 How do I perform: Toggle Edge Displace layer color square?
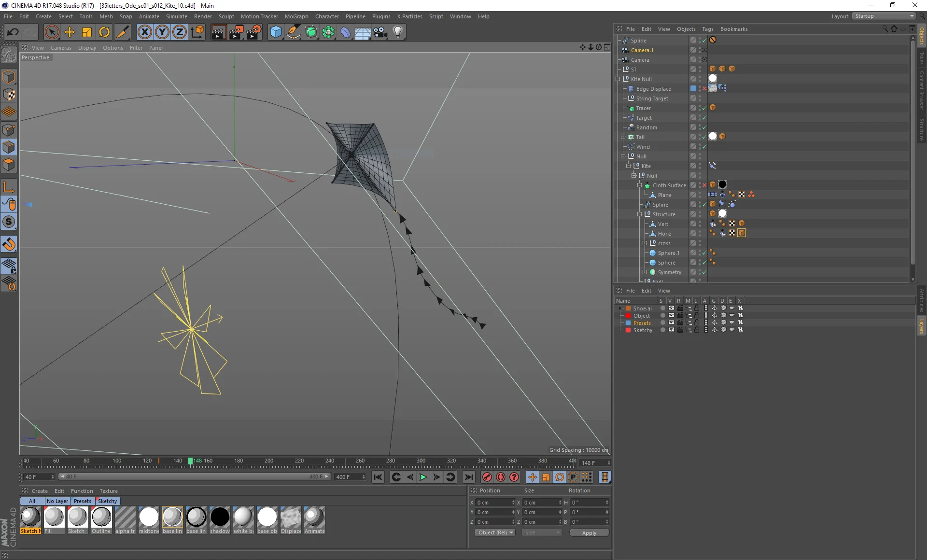click(693, 89)
